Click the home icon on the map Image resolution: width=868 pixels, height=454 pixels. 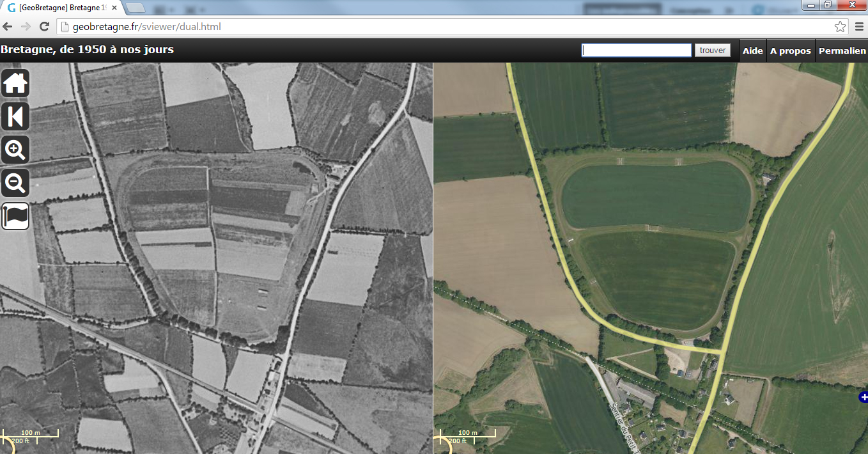tap(15, 83)
